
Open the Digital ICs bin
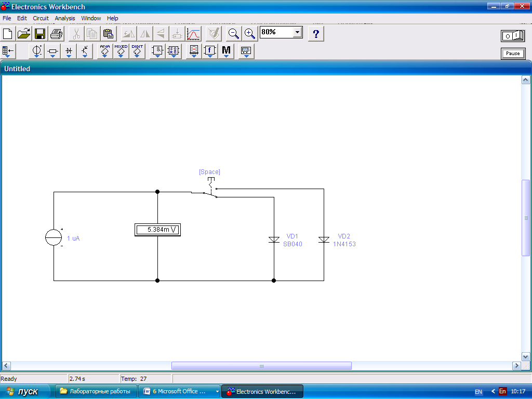(x=137, y=51)
